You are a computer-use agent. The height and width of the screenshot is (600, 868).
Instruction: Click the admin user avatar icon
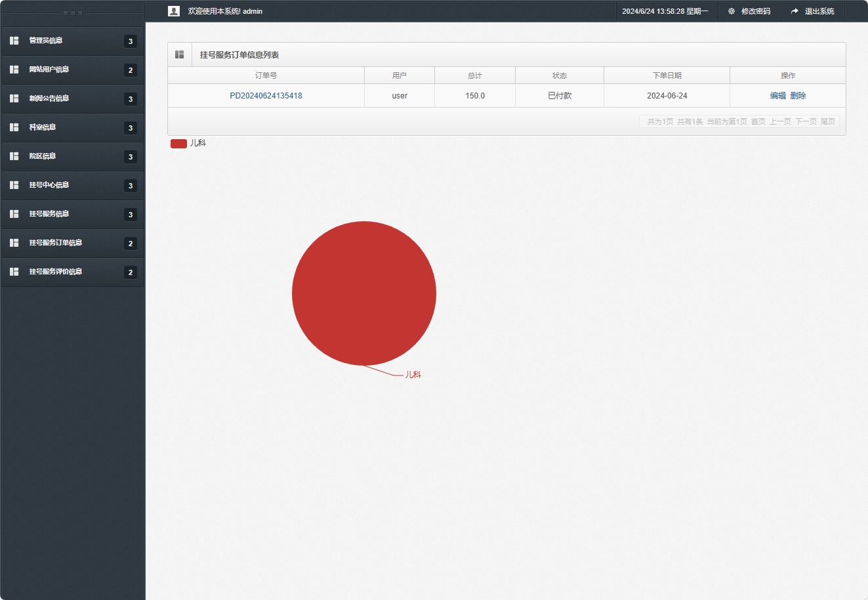[x=174, y=11]
